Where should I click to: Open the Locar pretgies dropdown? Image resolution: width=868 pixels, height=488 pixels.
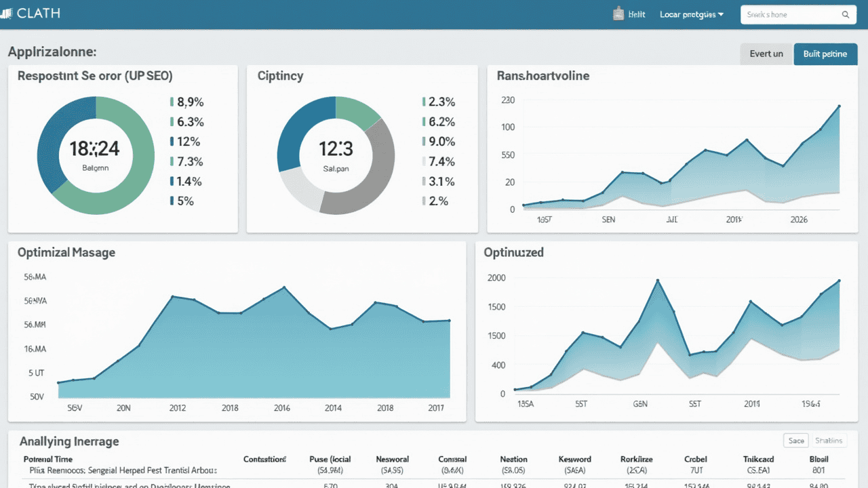point(692,14)
